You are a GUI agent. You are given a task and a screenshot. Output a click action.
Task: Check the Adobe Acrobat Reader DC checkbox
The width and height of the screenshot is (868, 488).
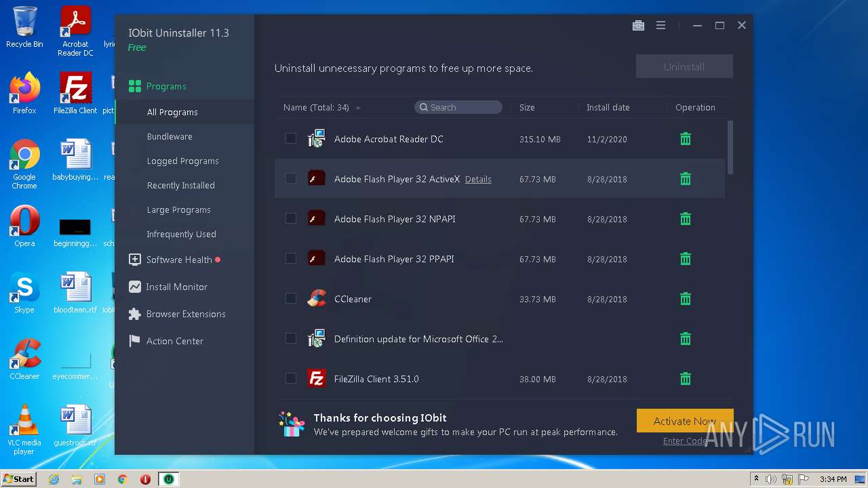click(291, 138)
